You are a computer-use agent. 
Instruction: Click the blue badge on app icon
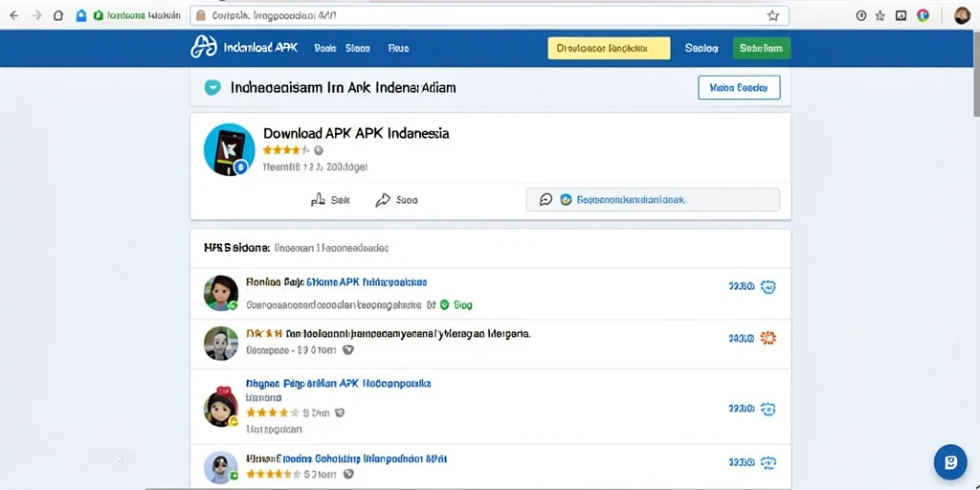click(240, 167)
